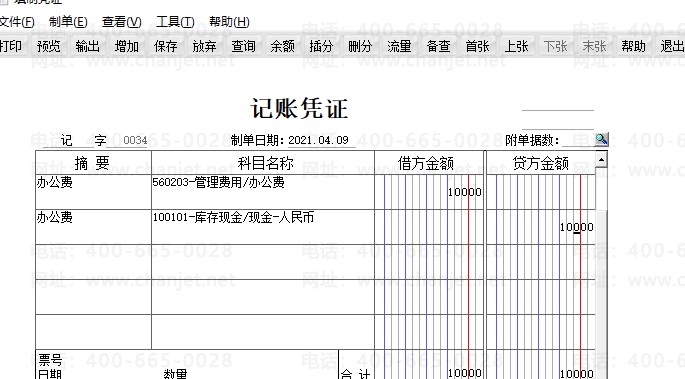Check balance with 余额 button

pos(282,46)
